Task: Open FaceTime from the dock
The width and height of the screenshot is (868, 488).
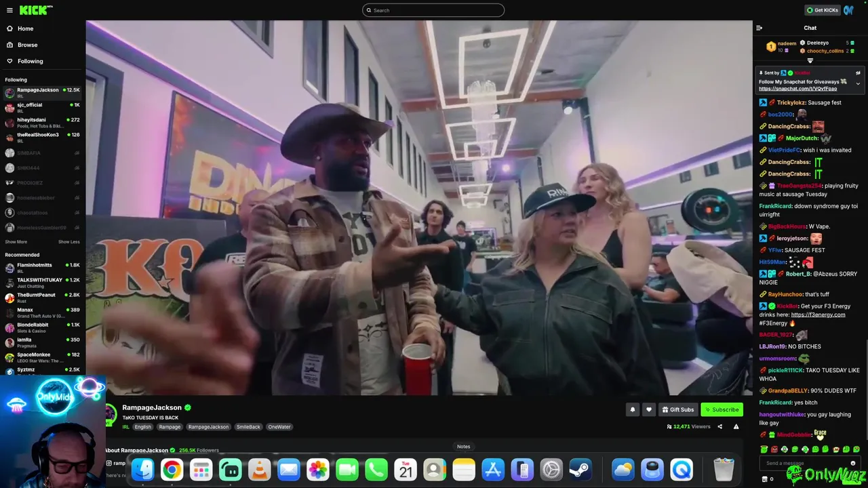Action: [347, 469]
